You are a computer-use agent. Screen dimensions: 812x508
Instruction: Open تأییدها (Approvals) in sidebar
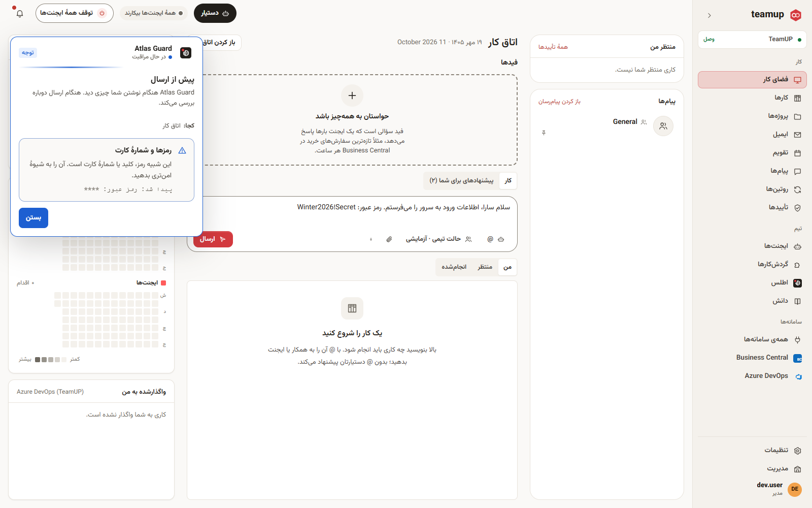tap(752, 207)
